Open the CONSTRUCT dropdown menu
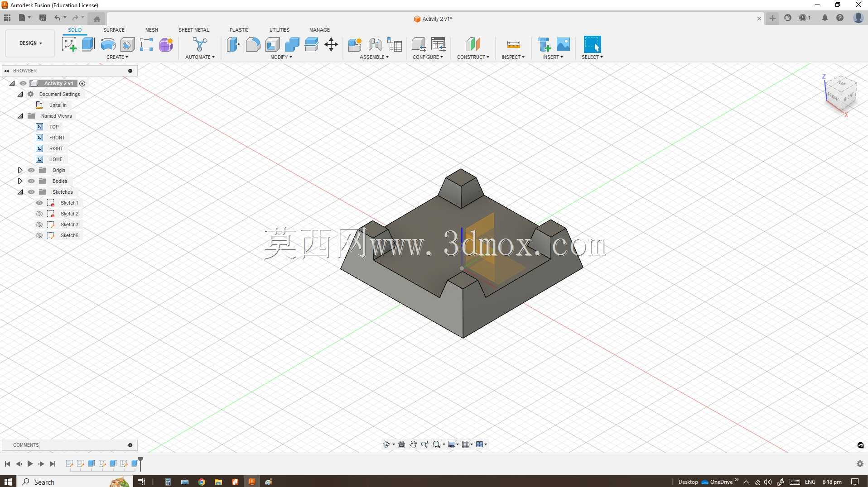Screen dimensions: 868x487 click(473, 57)
